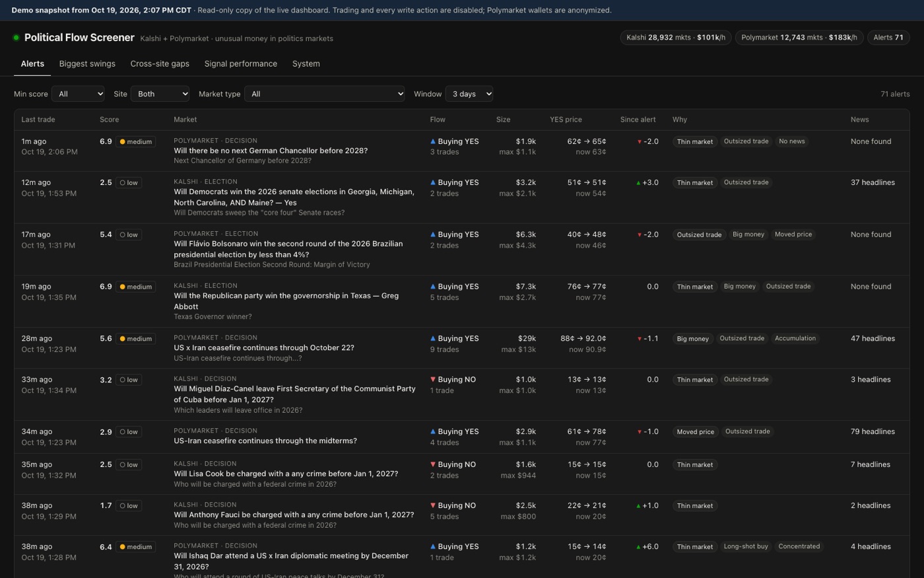The height and width of the screenshot is (578, 924).
Task: Click the red -1.1 since-alert indicator
Action: pos(648,339)
